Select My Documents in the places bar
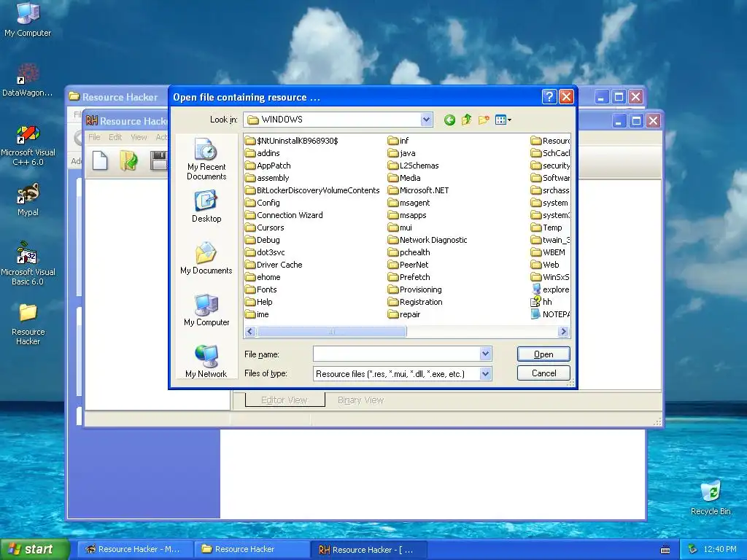747x560 pixels. (206, 259)
